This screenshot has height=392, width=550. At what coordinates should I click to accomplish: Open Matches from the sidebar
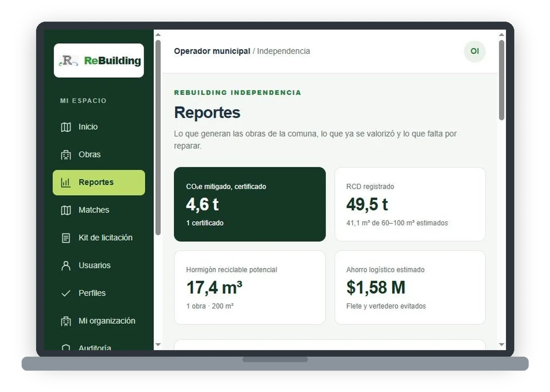tap(99, 210)
